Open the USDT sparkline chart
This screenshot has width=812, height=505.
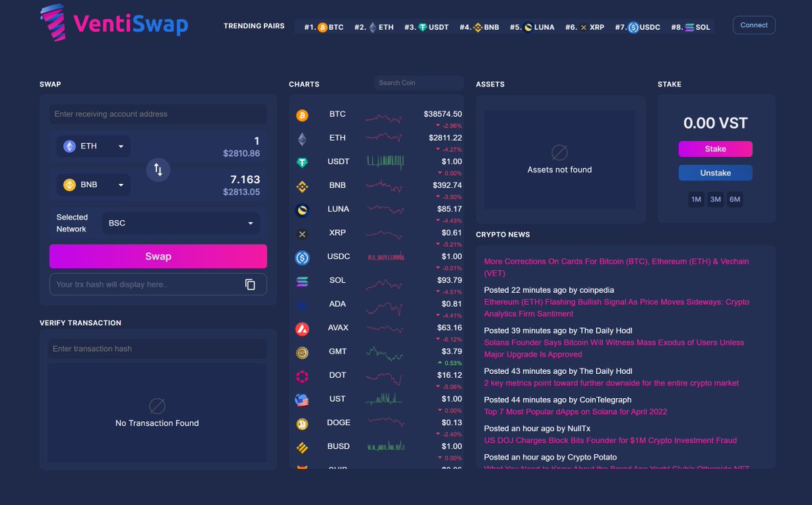point(385,161)
